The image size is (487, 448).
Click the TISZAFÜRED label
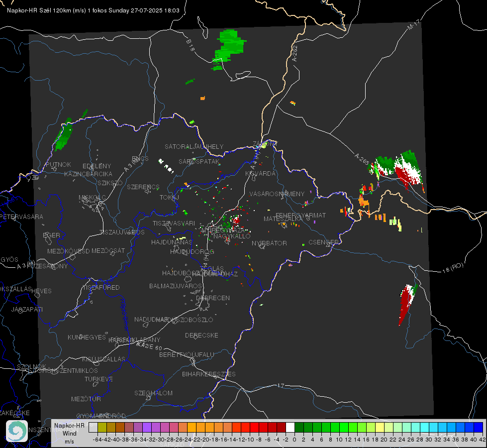[101, 288]
